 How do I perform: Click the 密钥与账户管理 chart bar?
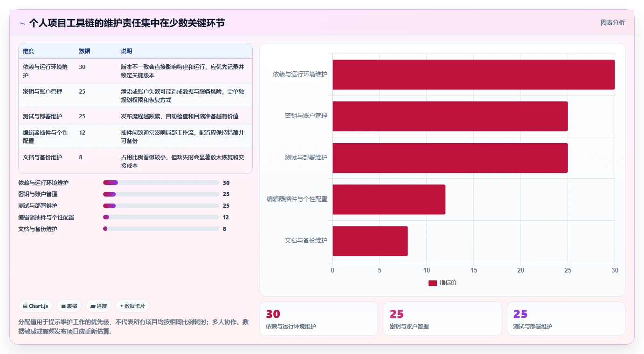pyautogui.click(x=450, y=116)
